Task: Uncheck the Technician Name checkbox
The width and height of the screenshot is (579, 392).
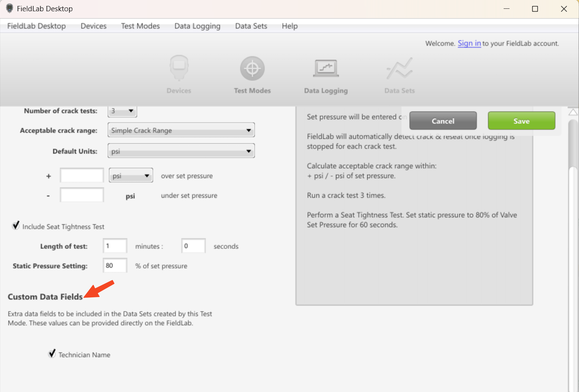Action: click(52, 354)
